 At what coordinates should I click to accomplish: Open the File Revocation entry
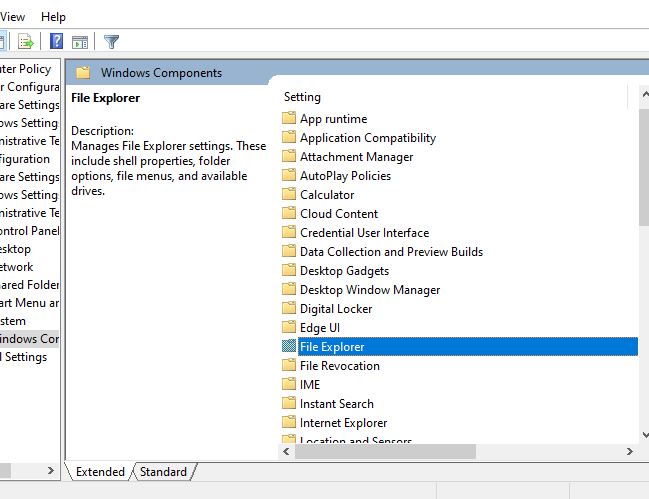tap(340, 366)
